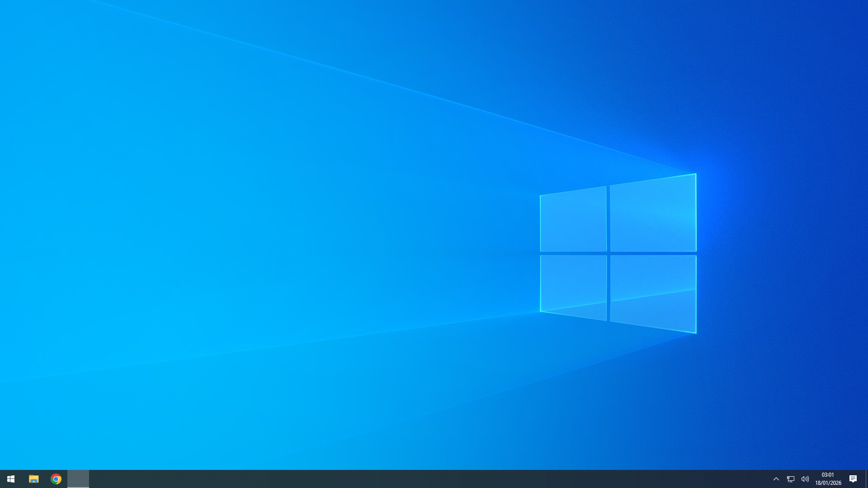The width and height of the screenshot is (868, 488).
Task: Click the highlighted blank running app button
Action: (x=78, y=479)
